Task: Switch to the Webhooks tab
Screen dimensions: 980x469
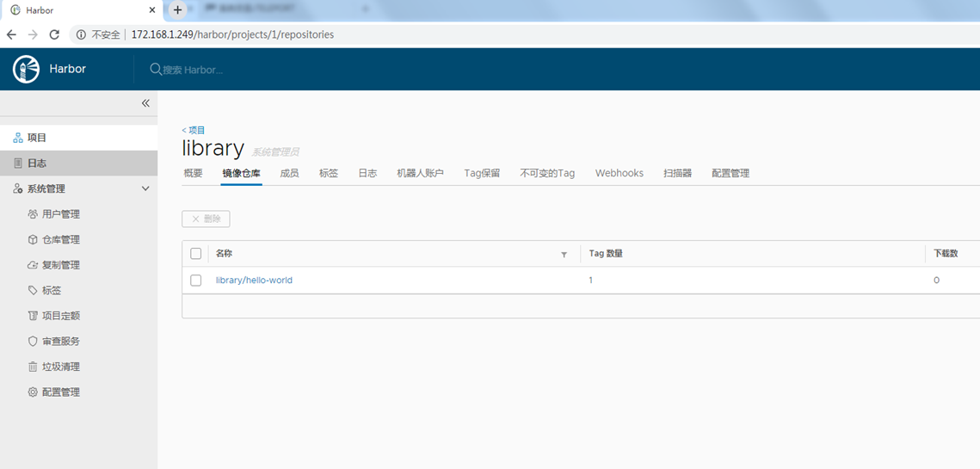Action: point(619,173)
